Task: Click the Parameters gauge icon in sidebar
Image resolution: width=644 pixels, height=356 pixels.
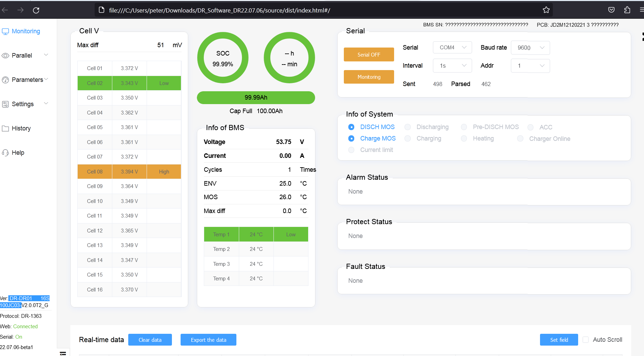Action: (x=5, y=80)
